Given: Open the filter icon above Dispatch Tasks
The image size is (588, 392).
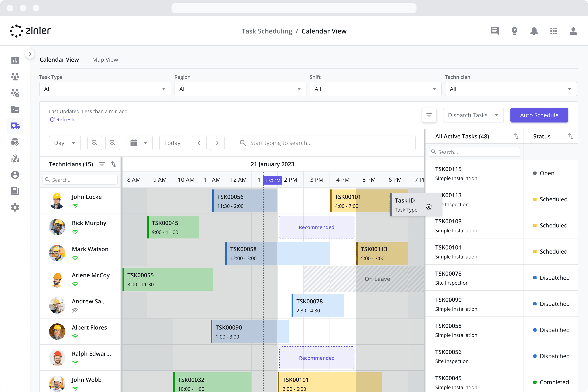Looking at the screenshot, I should pos(429,115).
